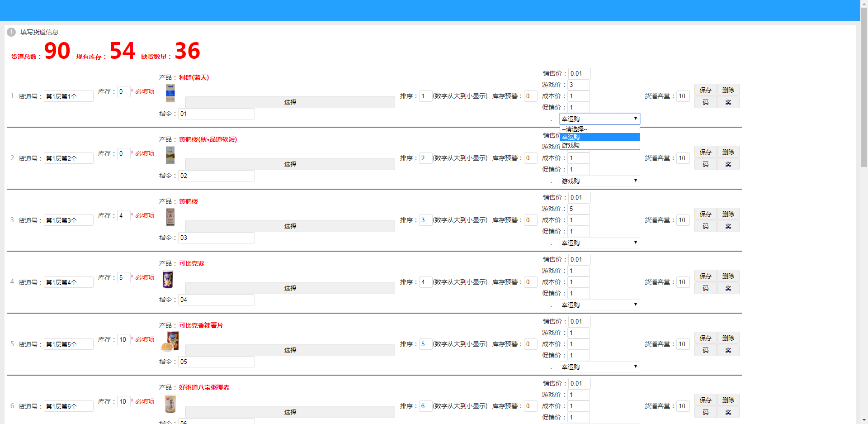Viewport: 868px width, 424px height.
Task: Click the 可比克香辣薯片 product image
Action: (170, 341)
